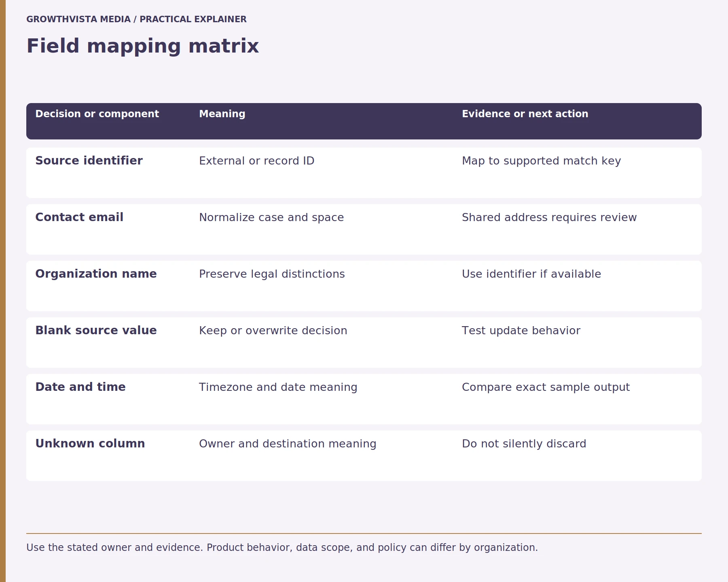Image resolution: width=728 pixels, height=582 pixels.
Task: Select the 'Blank source value' row label
Action: pyautogui.click(x=96, y=331)
